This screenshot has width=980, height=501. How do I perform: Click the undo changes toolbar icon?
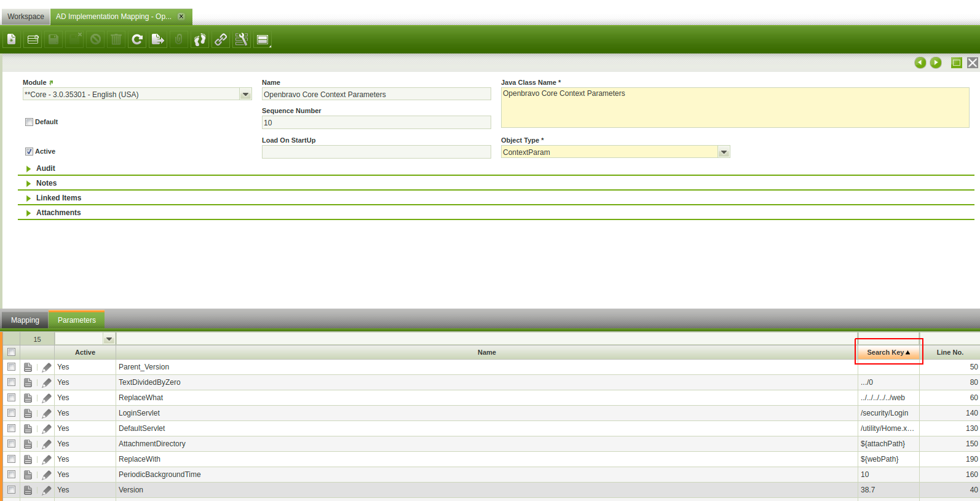(96, 39)
